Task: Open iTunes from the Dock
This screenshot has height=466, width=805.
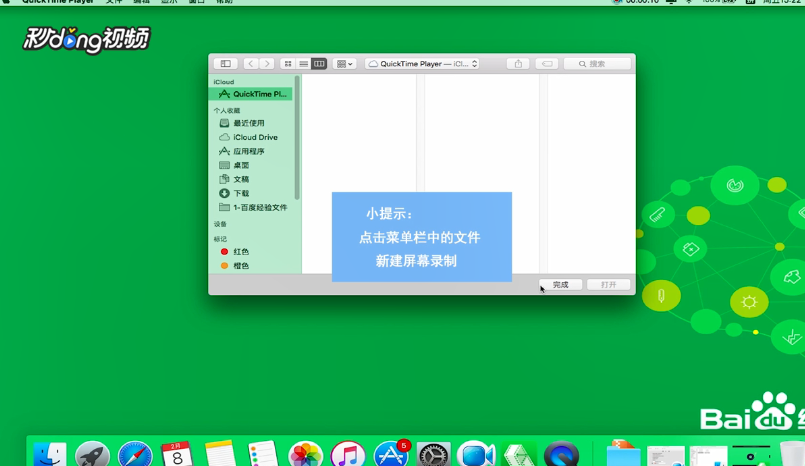Action: click(348, 454)
